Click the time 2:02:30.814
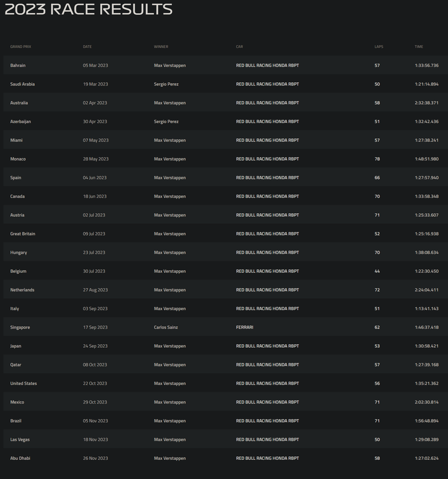This screenshot has height=479, width=448. tap(426, 402)
